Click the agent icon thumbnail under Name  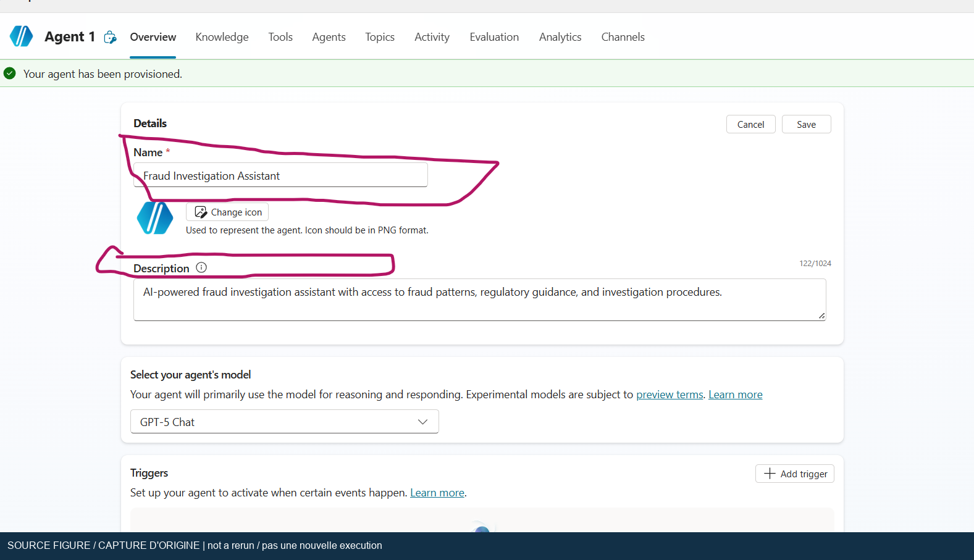coord(155,218)
